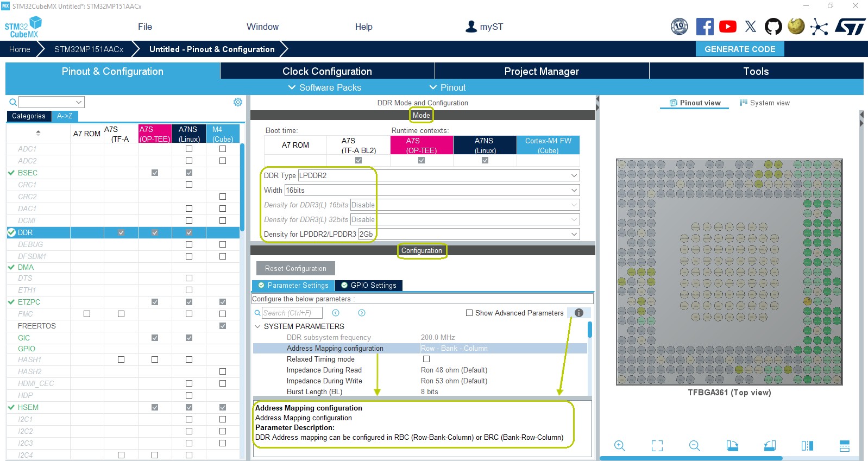Go to the next parameter search result
This screenshot has height=461, width=868.
(362, 313)
